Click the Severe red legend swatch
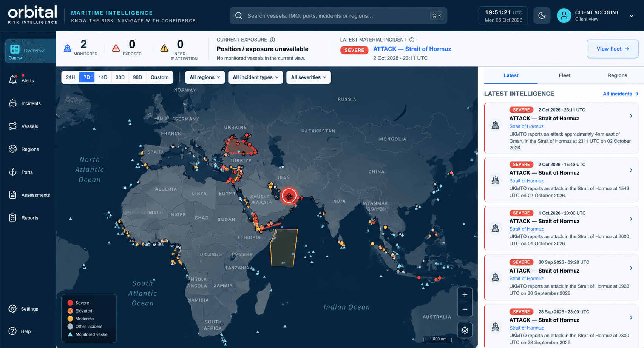Viewport: 644px width, 348px height. (70, 303)
